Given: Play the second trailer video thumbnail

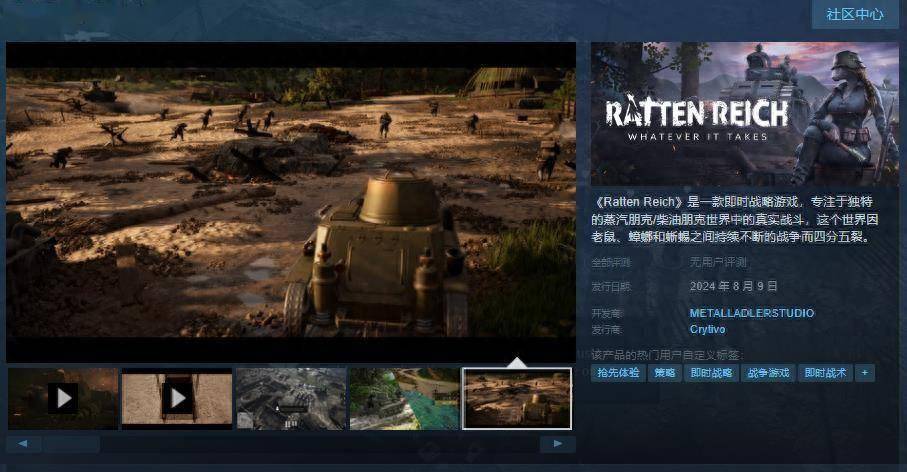Looking at the screenshot, I should [x=177, y=399].
